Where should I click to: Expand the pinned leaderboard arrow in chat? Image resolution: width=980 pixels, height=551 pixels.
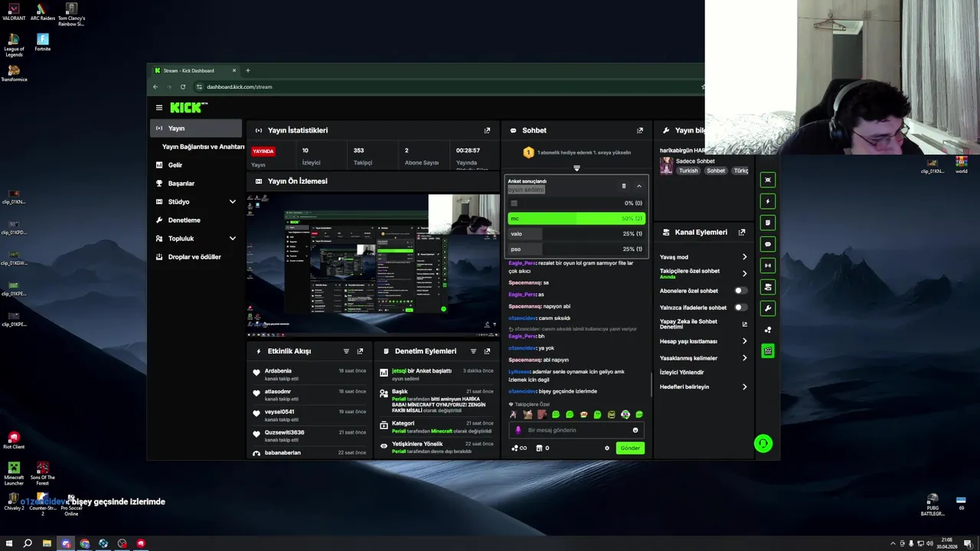point(577,168)
